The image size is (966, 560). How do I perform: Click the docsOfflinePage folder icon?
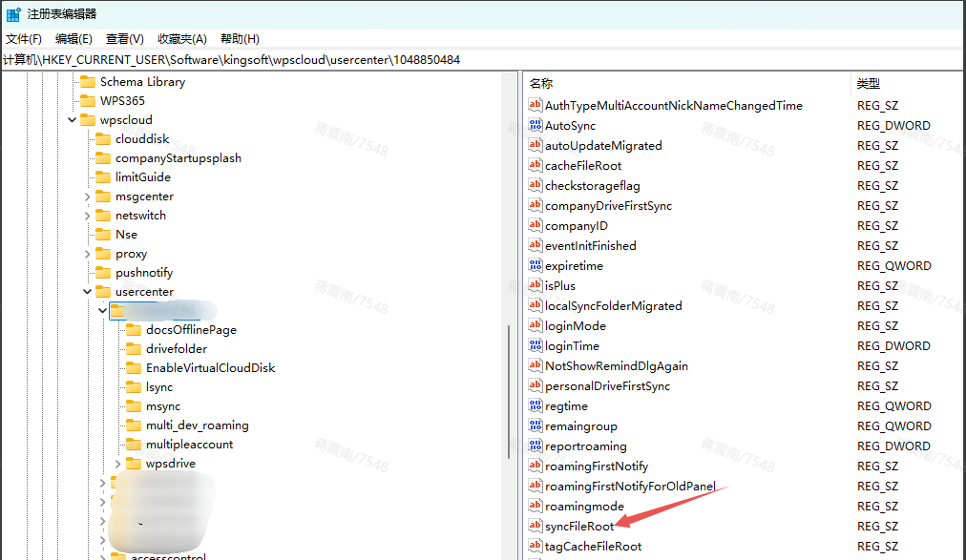[x=134, y=330]
